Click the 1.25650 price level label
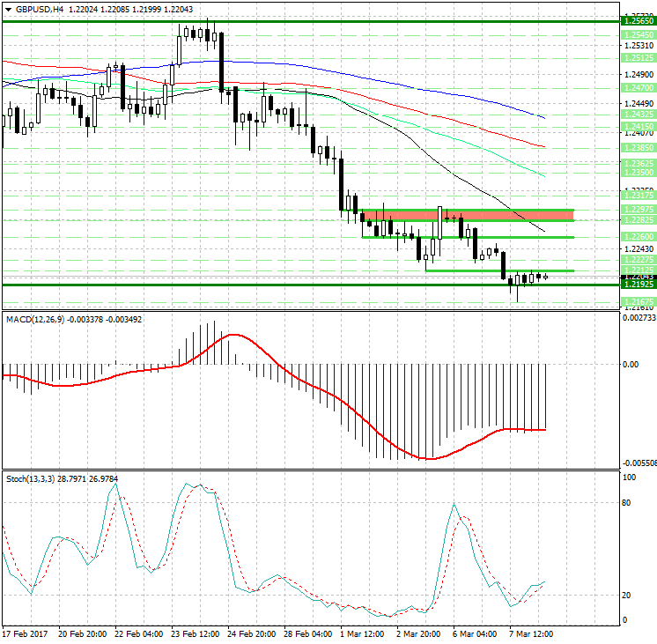This screenshot has height=644, width=657. [637, 19]
